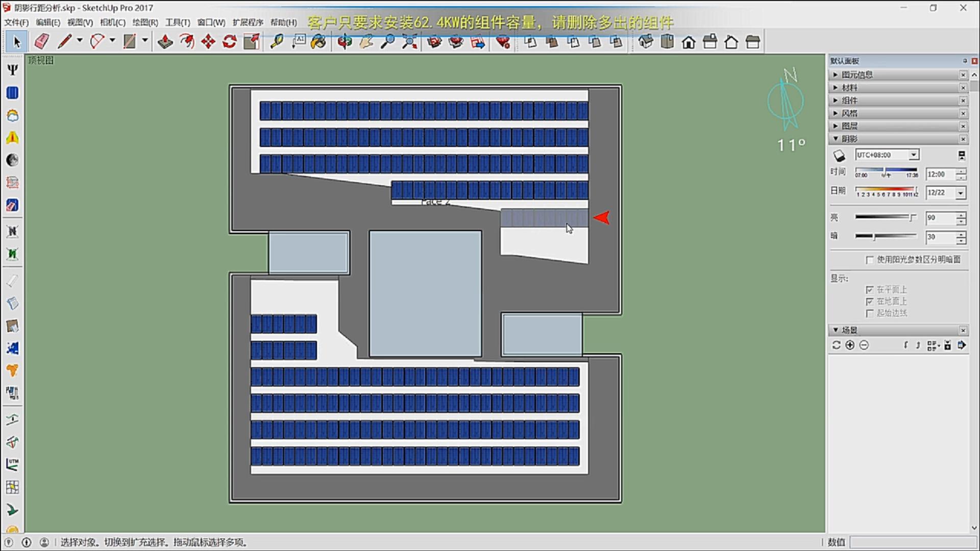Viewport: 980px width, 551px height.
Task: Remove scene with minus button
Action: tap(864, 345)
